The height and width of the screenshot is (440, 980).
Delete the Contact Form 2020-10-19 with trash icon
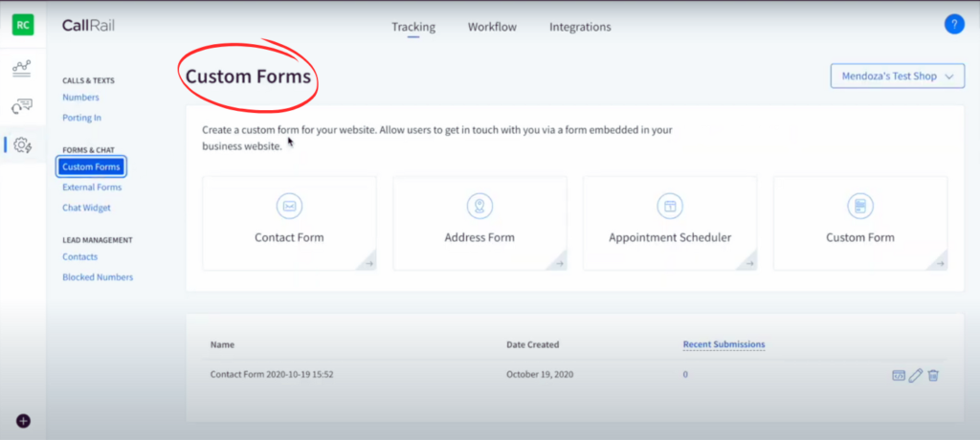[933, 376]
